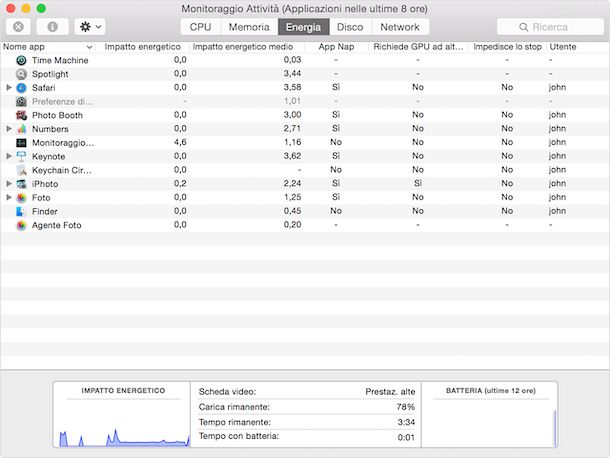Expand the Keynote process group
This screenshot has width=610, height=458.
[9, 156]
